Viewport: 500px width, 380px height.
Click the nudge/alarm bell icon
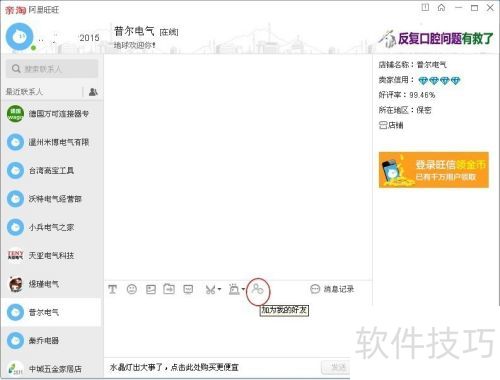[234, 289]
